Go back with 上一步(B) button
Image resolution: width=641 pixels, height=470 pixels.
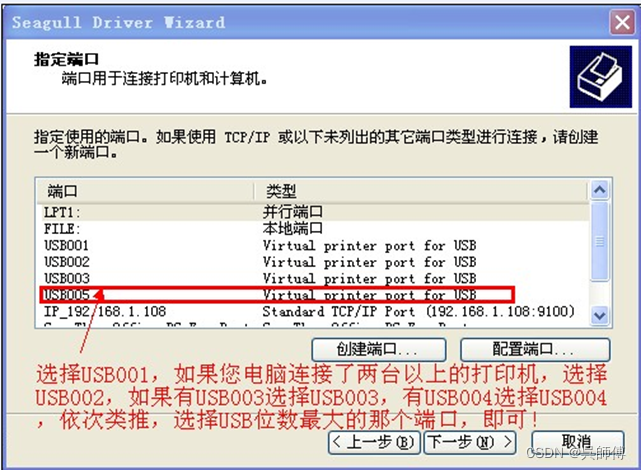tap(374, 442)
